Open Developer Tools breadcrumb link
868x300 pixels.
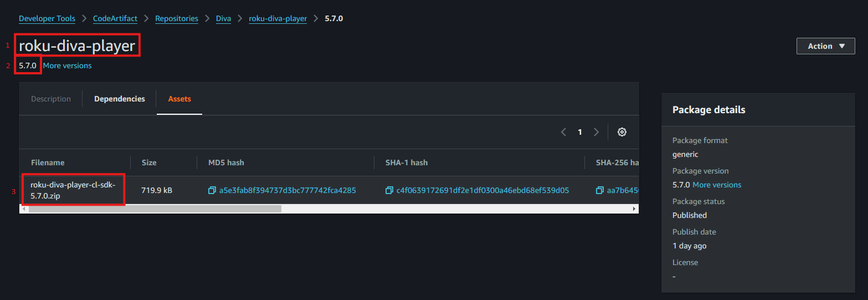(47, 18)
